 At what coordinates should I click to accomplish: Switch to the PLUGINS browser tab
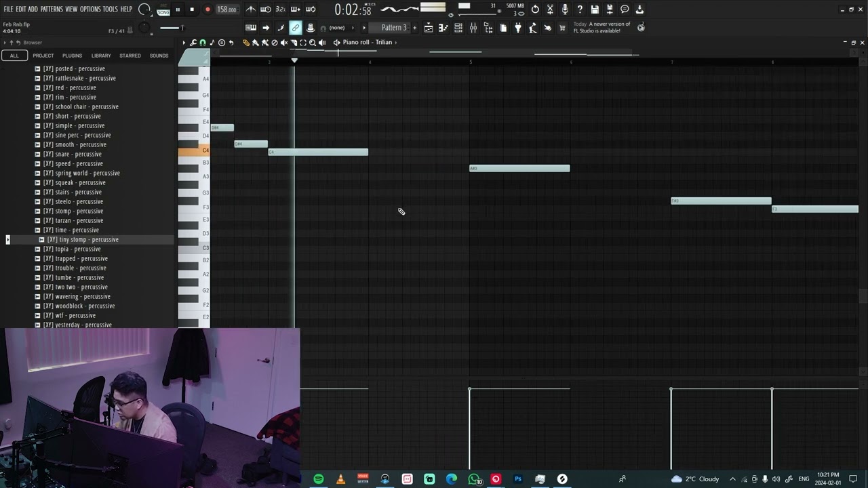pos(72,56)
